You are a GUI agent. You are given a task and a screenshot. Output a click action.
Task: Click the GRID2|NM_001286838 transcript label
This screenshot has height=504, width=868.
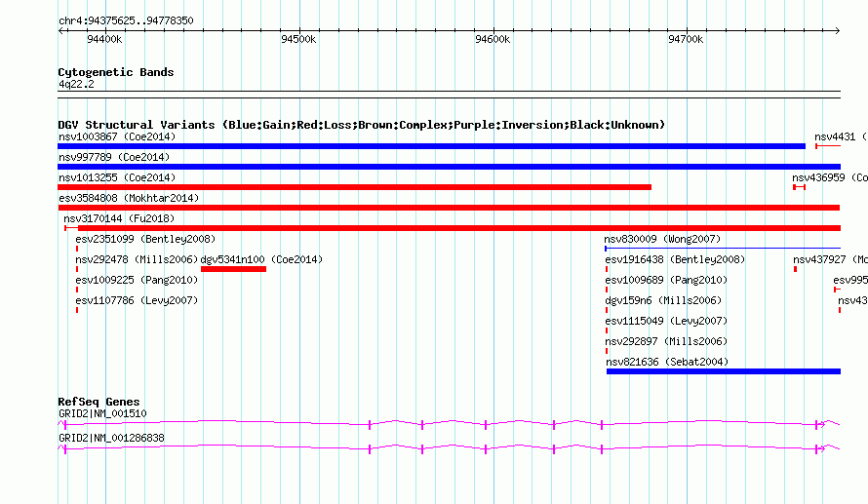click(x=112, y=438)
